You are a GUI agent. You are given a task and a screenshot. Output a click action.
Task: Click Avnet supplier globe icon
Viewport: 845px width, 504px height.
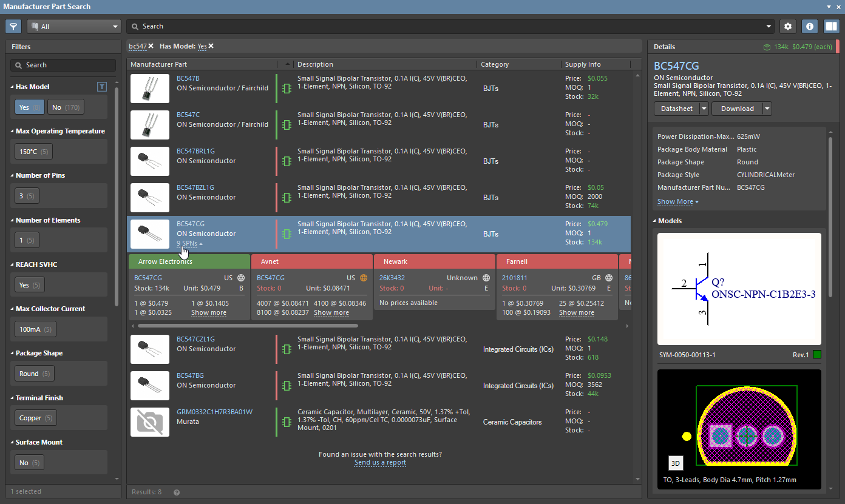pos(364,278)
